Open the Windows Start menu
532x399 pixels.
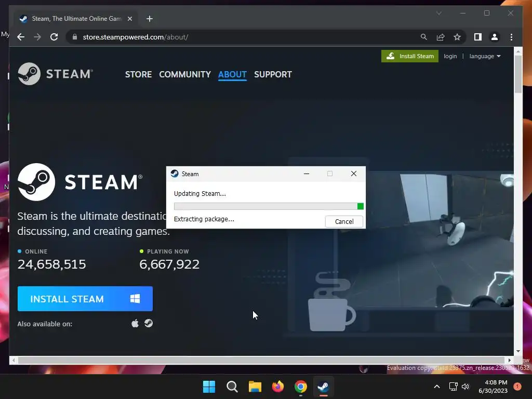click(209, 387)
